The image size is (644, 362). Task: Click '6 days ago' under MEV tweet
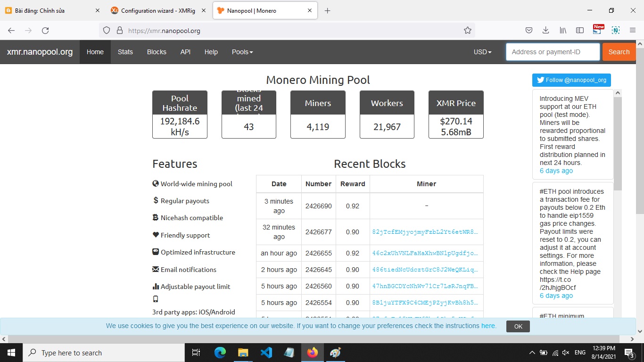[x=556, y=171]
